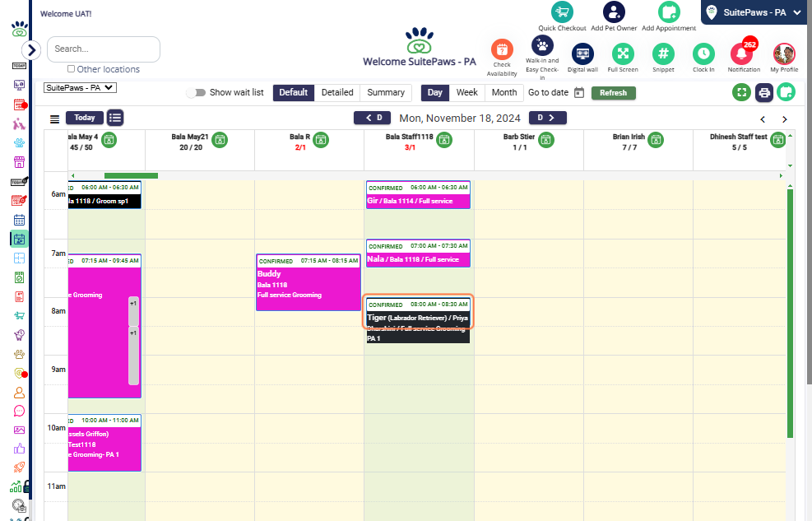Click the Refresh button
Screen dimensions: 812x521
click(x=613, y=93)
